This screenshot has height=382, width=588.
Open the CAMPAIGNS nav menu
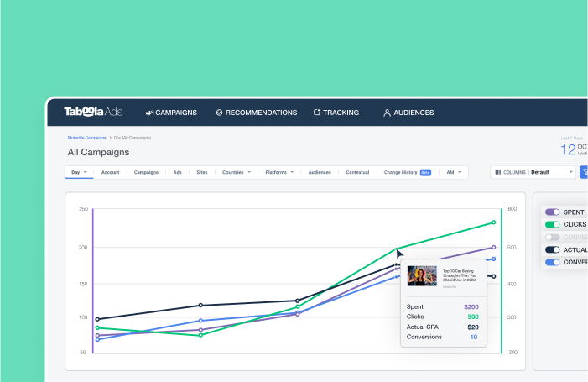click(171, 113)
